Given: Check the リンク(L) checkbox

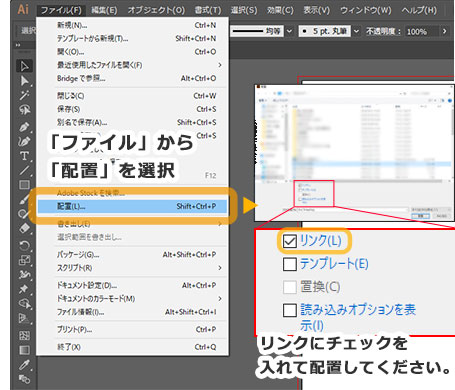Looking at the screenshot, I should [290, 241].
